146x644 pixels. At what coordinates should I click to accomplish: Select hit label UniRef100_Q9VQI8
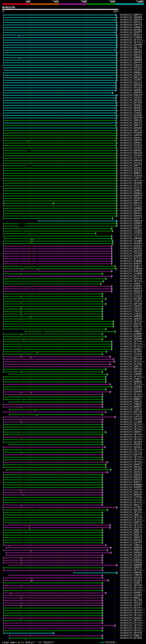click(x=131, y=251)
